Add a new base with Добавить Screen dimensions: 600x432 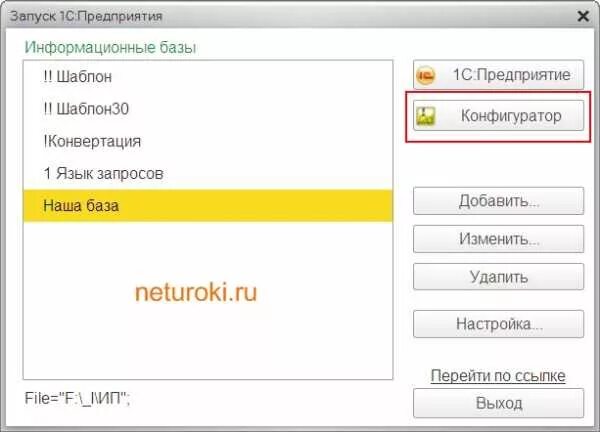[x=498, y=201]
